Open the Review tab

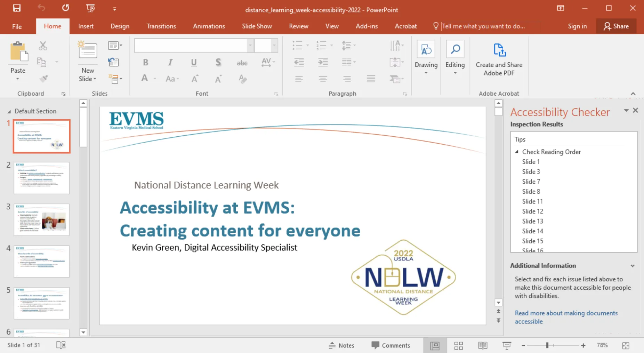(x=299, y=26)
